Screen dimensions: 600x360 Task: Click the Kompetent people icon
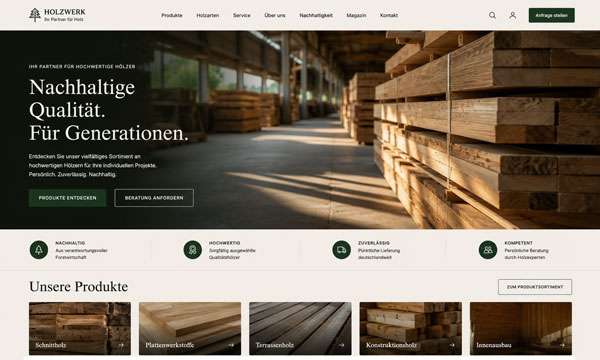click(488, 250)
